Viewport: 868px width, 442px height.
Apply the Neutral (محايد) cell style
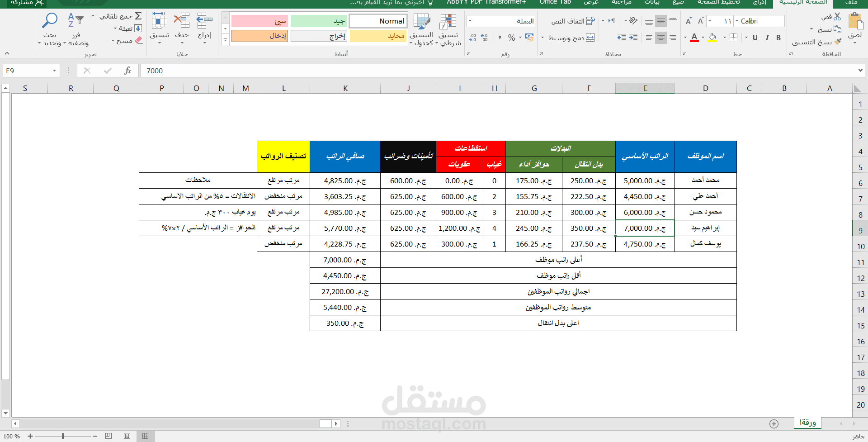pyautogui.click(x=378, y=36)
